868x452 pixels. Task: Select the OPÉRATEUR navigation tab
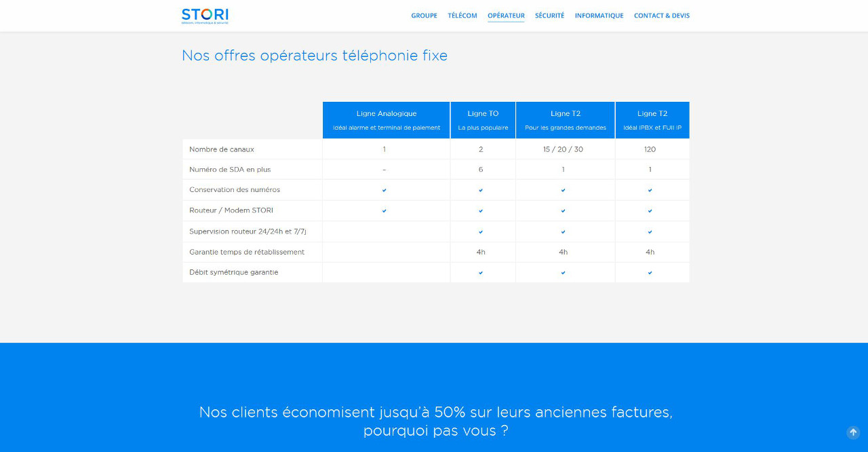(x=506, y=16)
